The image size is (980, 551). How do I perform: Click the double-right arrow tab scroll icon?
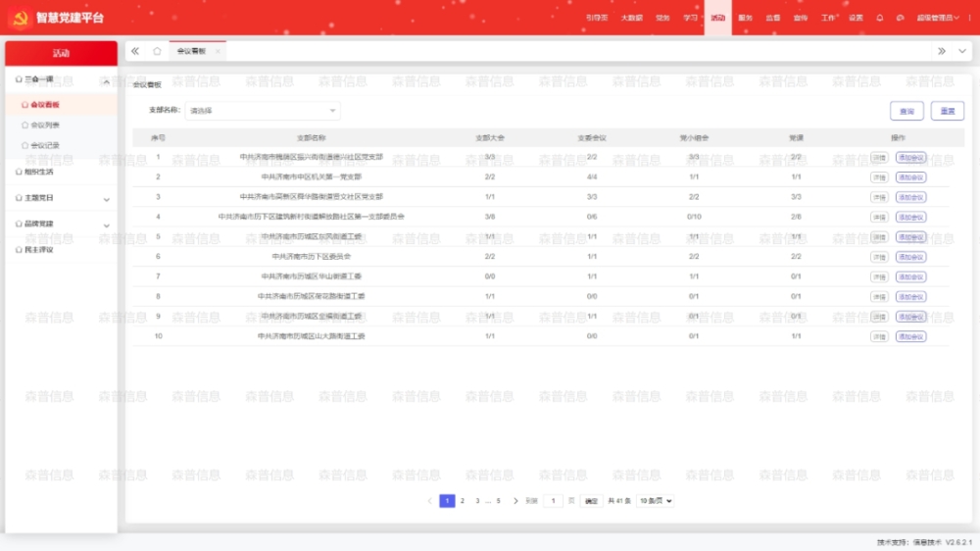tap(942, 51)
